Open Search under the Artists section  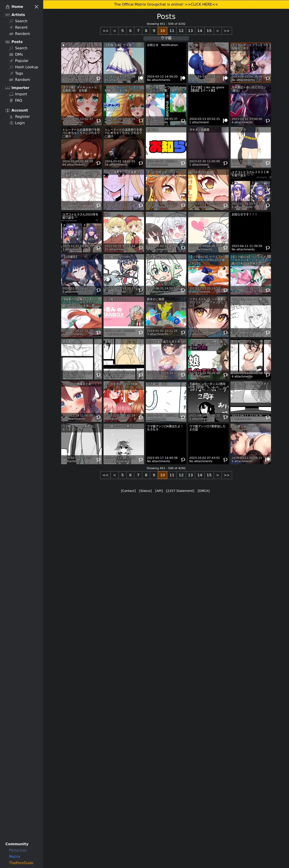[21, 21]
